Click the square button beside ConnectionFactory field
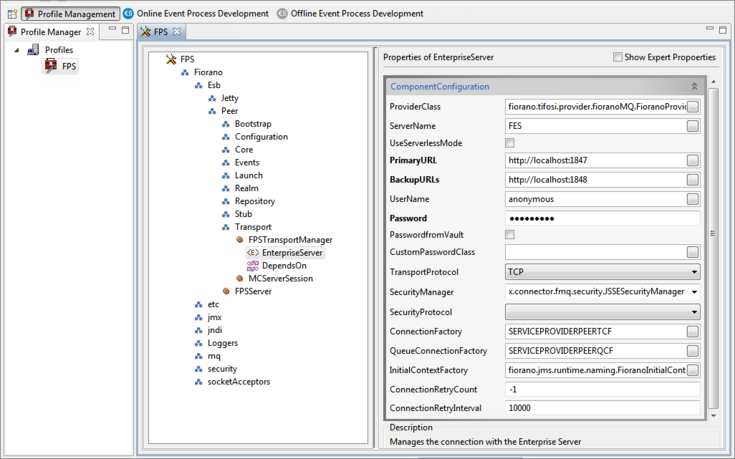 click(x=692, y=332)
